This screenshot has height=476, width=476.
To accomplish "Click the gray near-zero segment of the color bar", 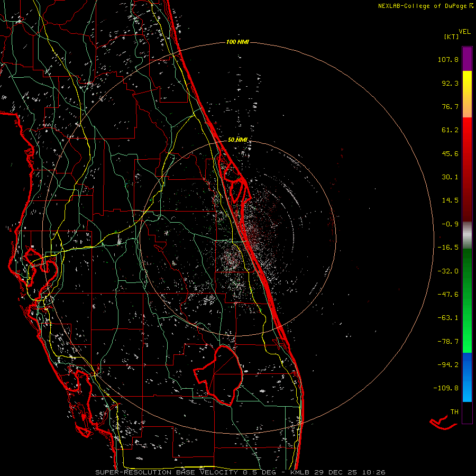I will click(467, 235).
